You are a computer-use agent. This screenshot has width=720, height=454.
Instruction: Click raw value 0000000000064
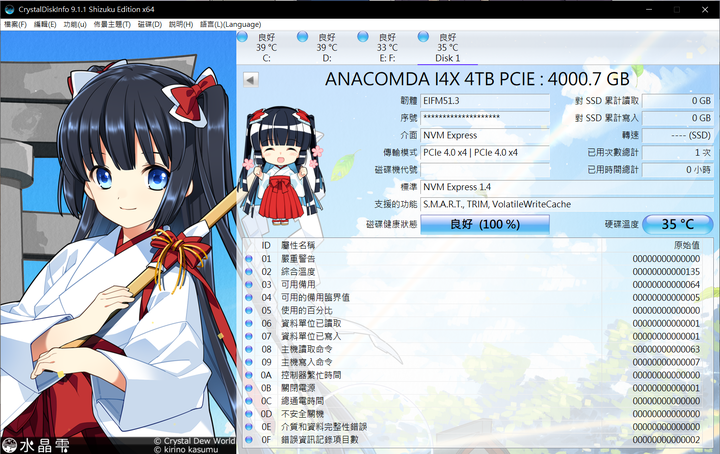coord(666,285)
